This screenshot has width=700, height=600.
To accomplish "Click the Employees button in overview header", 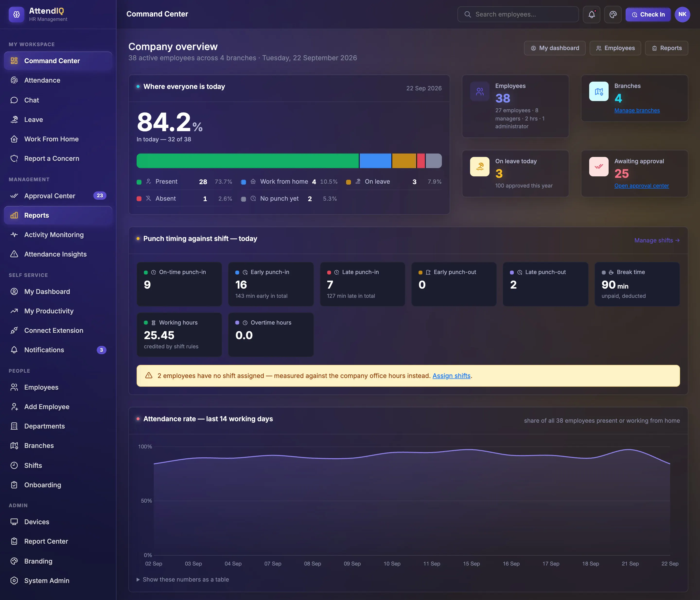I will [x=615, y=48].
